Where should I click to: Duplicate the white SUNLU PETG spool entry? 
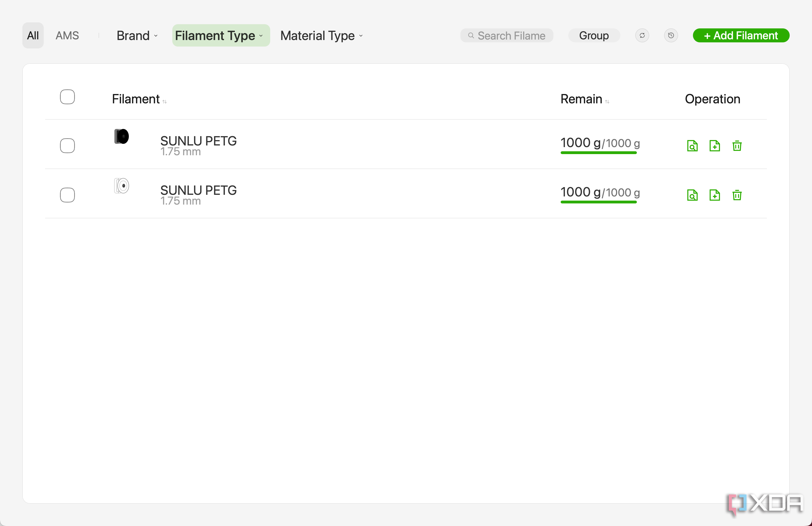714,195
